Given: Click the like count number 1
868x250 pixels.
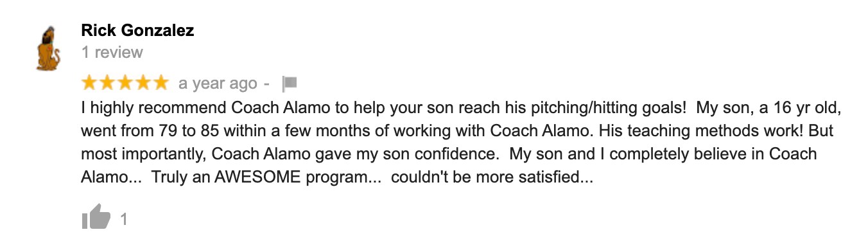Looking at the screenshot, I should pyautogui.click(x=125, y=220).
